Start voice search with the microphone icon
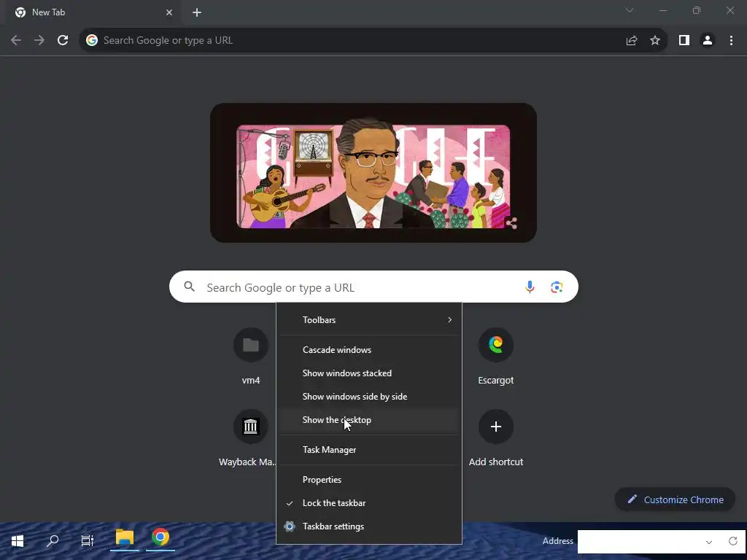Screen dimensions: 747x560 [530, 287]
